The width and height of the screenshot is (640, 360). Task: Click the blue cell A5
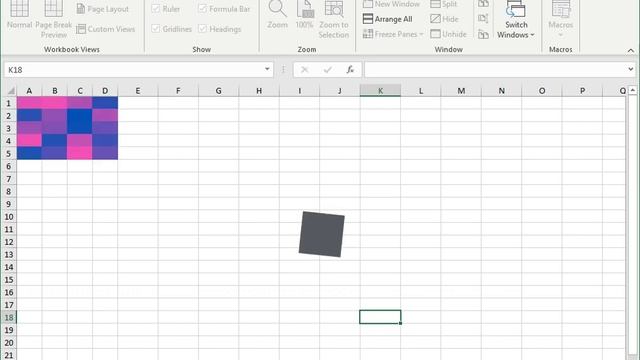pyautogui.click(x=29, y=153)
